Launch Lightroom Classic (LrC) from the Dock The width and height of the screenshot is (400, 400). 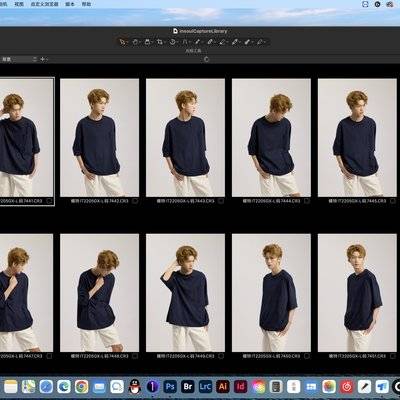[x=205, y=387]
